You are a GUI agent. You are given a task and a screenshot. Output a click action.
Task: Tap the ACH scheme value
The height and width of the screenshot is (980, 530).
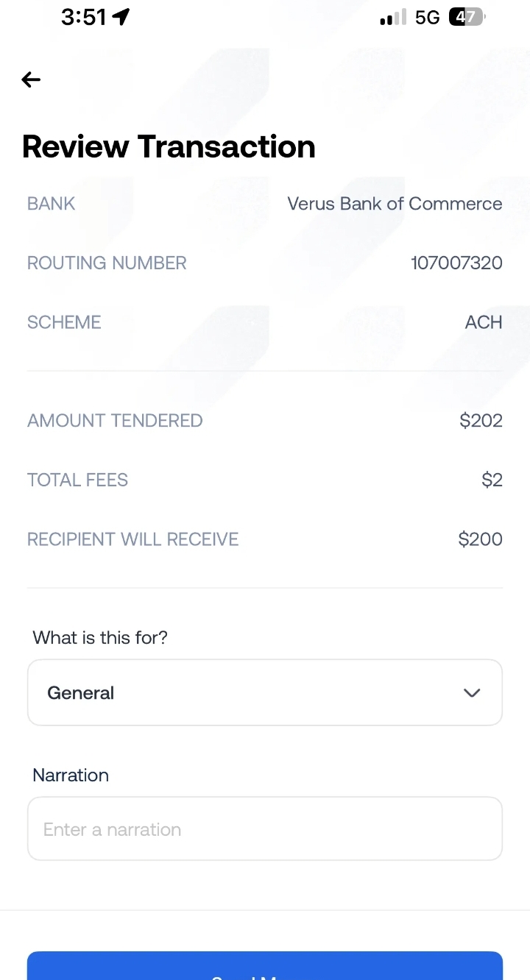[x=484, y=322]
